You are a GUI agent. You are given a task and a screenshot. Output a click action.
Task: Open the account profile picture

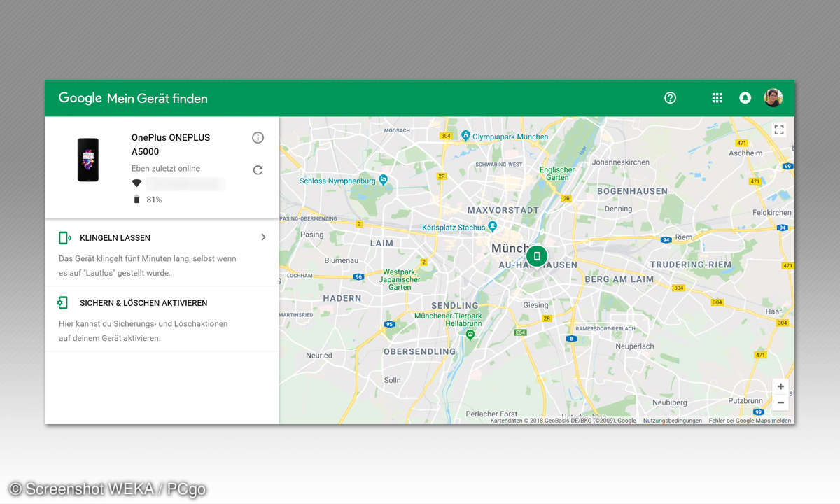pyautogui.click(x=773, y=98)
